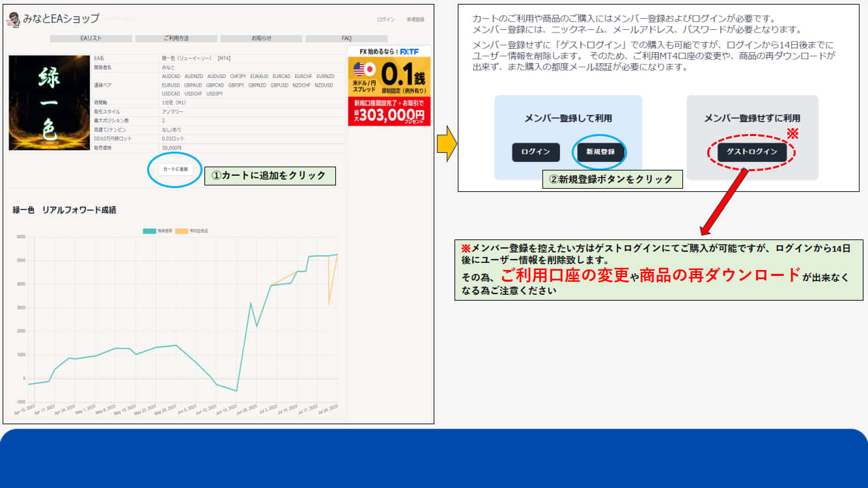The image size is (868, 488).
Task: Click the large red diagonal arrow
Action: coord(725,201)
